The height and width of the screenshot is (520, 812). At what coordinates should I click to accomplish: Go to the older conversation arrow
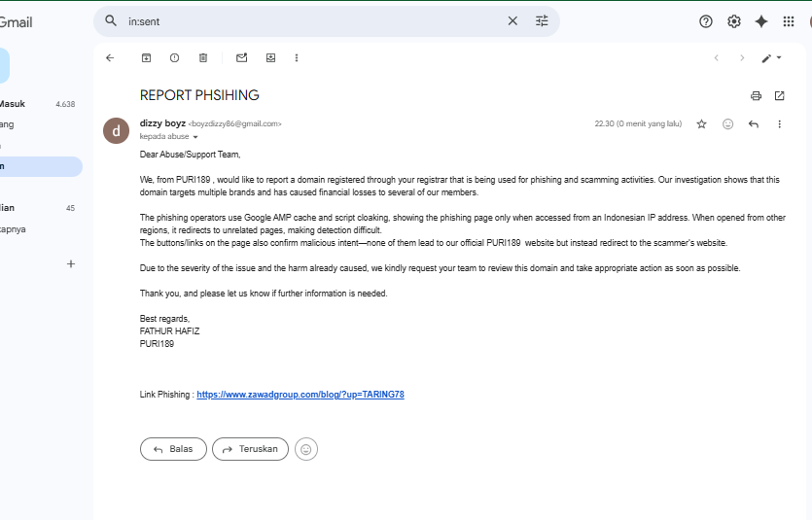click(742, 58)
